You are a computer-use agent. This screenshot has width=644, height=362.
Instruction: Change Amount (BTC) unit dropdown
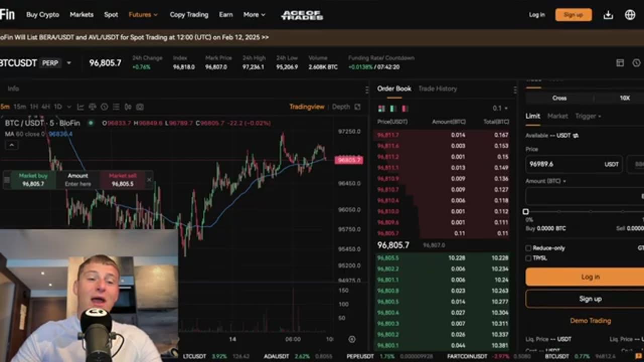point(546,181)
